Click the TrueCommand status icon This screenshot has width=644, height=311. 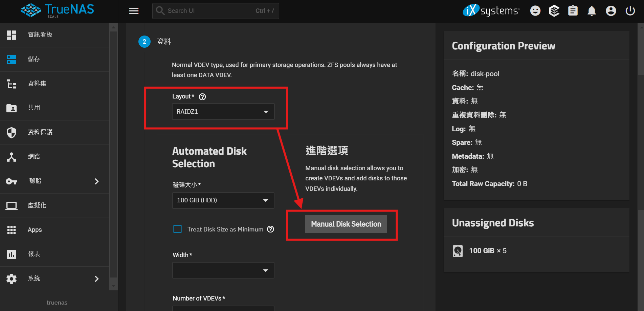[x=554, y=11]
